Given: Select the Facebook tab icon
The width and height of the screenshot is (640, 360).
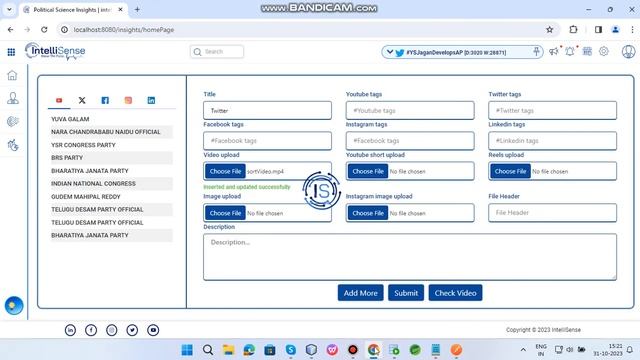Looking at the screenshot, I should click(x=105, y=100).
